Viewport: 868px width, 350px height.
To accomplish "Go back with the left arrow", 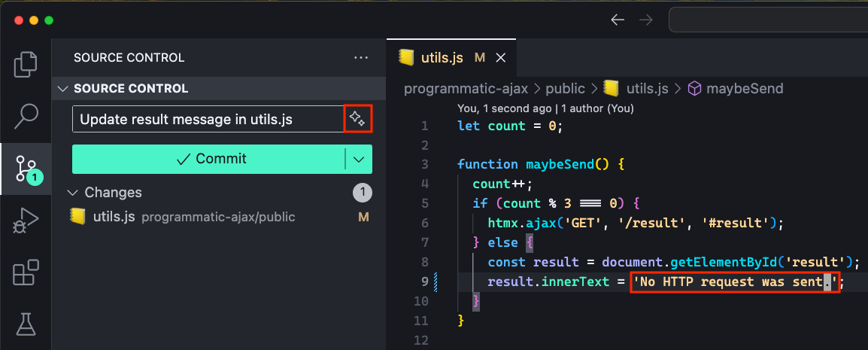I will click(618, 20).
